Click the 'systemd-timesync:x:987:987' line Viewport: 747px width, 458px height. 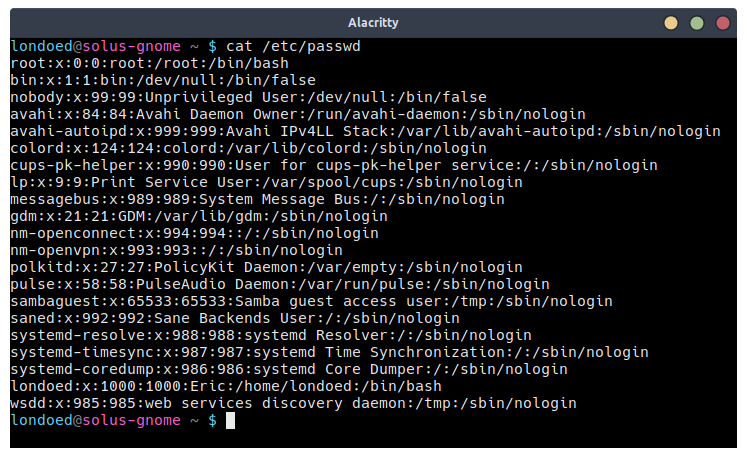(330, 352)
